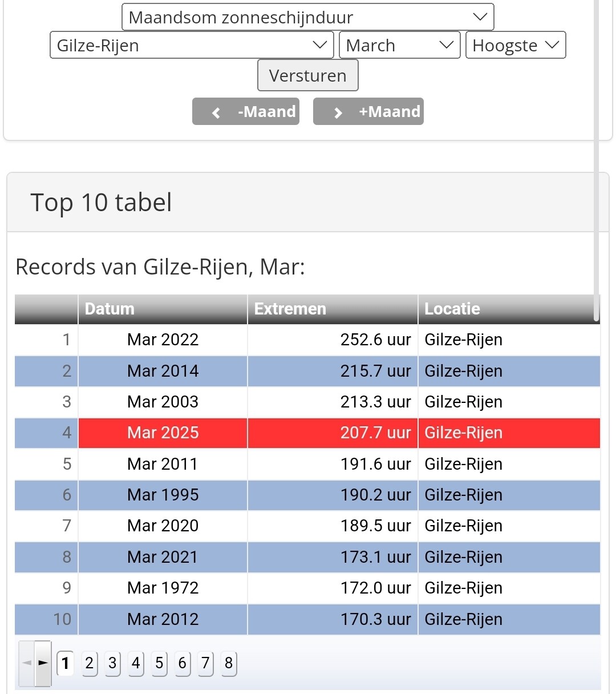Advance one month with +Maand
The width and height of the screenshot is (616, 694).
(368, 111)
